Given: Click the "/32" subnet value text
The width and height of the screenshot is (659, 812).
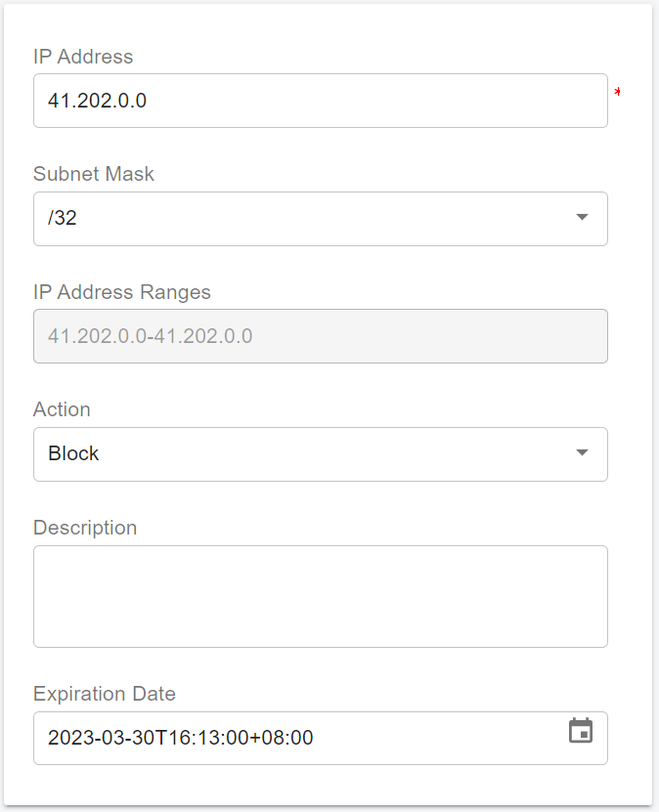Looking at the screenshot, I should click(x=63, y=218).
